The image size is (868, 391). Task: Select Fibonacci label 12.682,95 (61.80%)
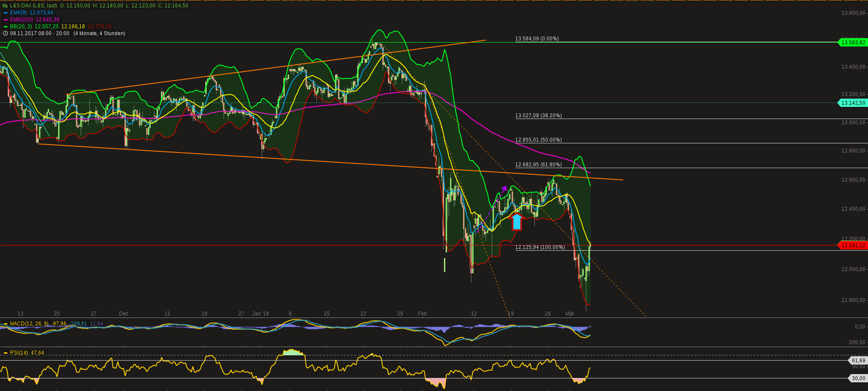point(538,165)
